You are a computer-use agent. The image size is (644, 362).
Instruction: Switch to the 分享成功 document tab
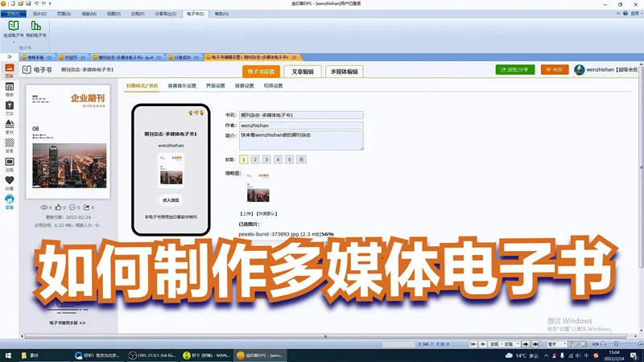[x=184, y=57]
